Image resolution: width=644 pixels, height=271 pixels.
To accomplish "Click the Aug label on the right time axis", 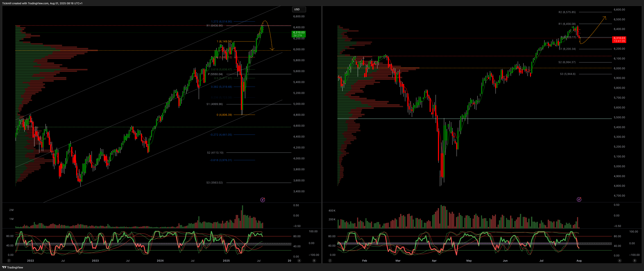I will pyautogui.click(x=579, y=261).
